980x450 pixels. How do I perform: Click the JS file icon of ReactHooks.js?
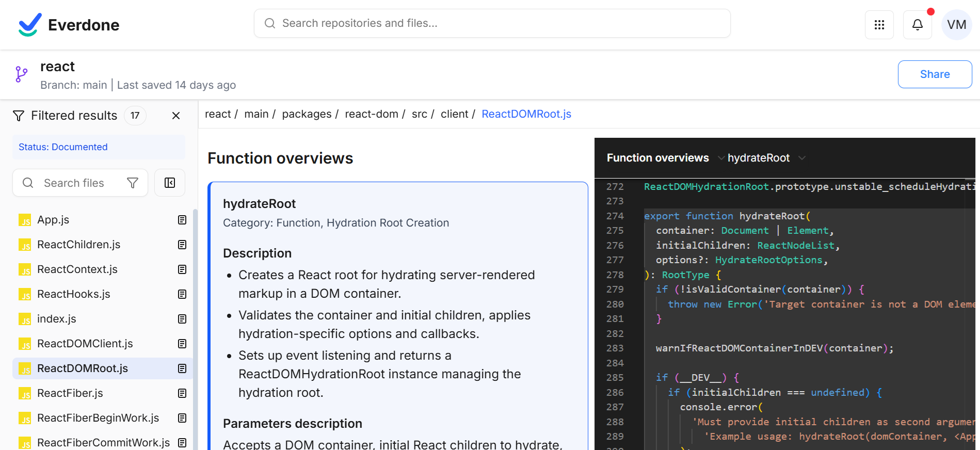25,295
